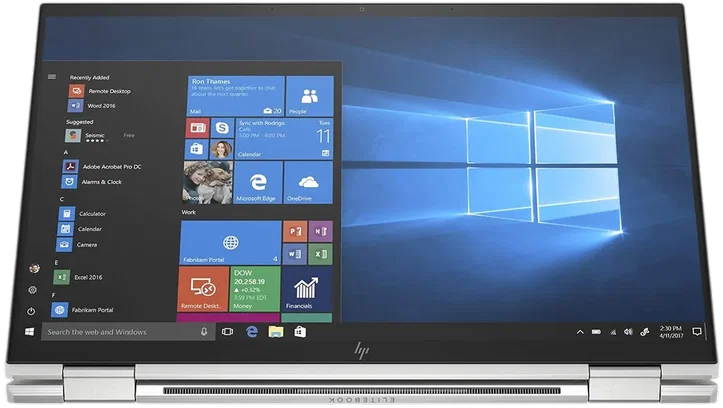
Task: Launch the Fabrikam Portal tile
Action: tap(230, 244)
